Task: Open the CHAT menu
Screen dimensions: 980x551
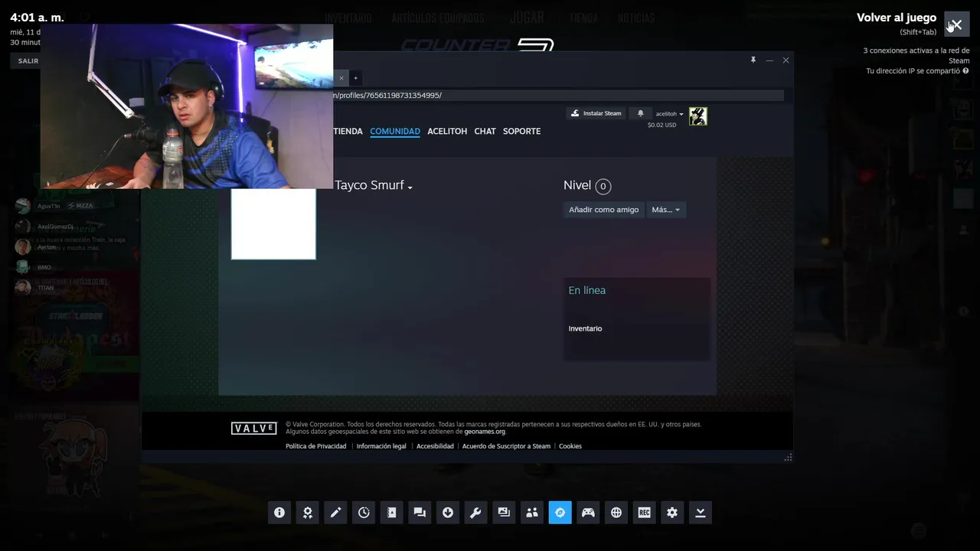Action: click(485, 132)
